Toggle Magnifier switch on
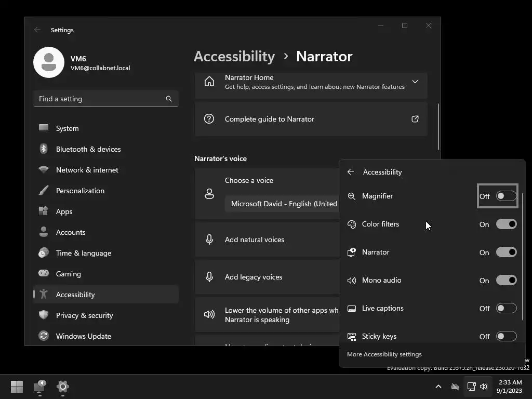Image resolution: width=532 pixels, height=399 pixels. 506,196
